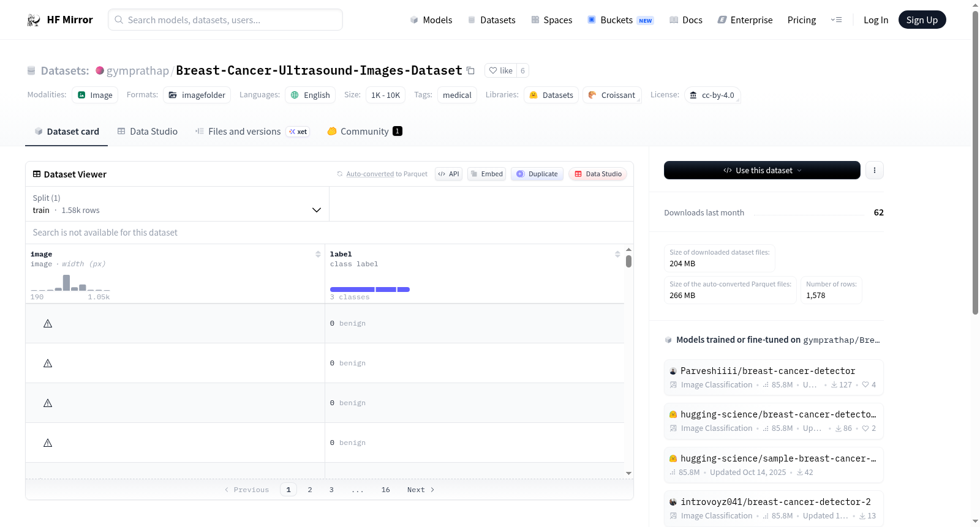Click the medical tag
Viewport: 980px width, 527px height.
pyautogui.click(x=457, y=95)
